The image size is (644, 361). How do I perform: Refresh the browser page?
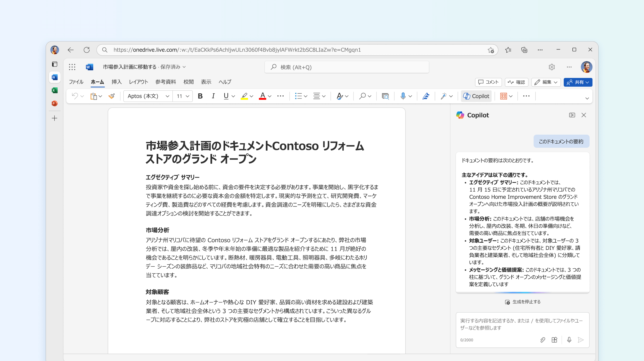[87, 50]
